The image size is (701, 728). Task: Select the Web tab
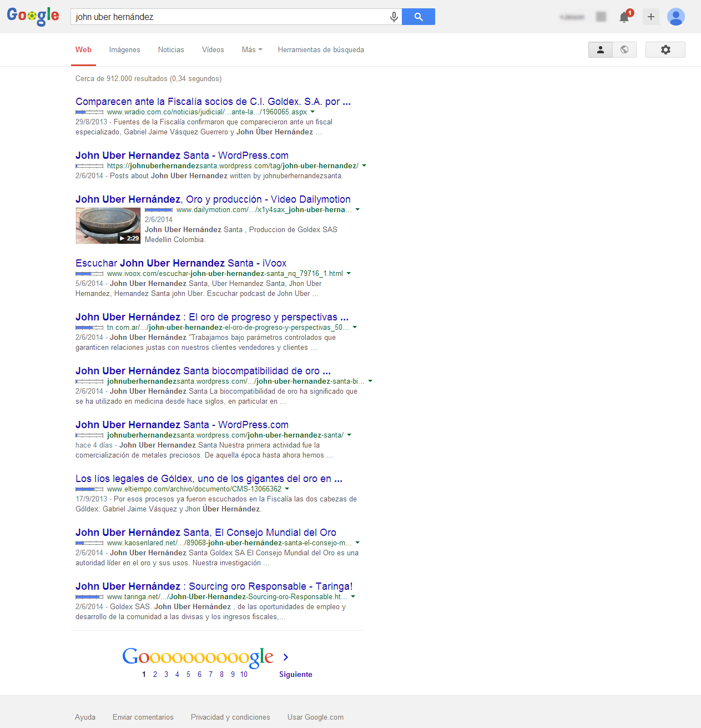tap(83, 49)
